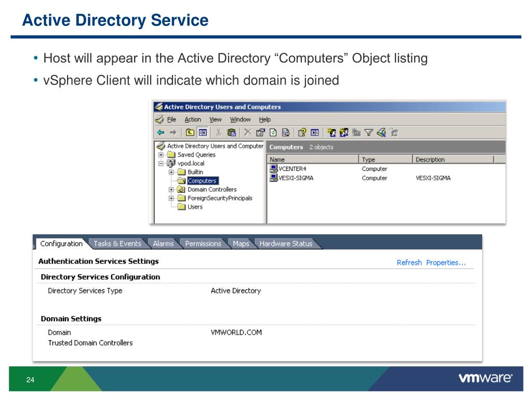Image resolution: width=532 pixels, height=399 pixels.
Task: Create new group icon
Action: tap(344, 132)
